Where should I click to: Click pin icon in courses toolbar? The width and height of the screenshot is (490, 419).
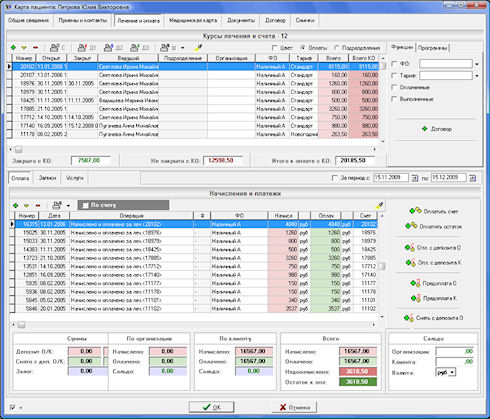[x=198, y=48]
